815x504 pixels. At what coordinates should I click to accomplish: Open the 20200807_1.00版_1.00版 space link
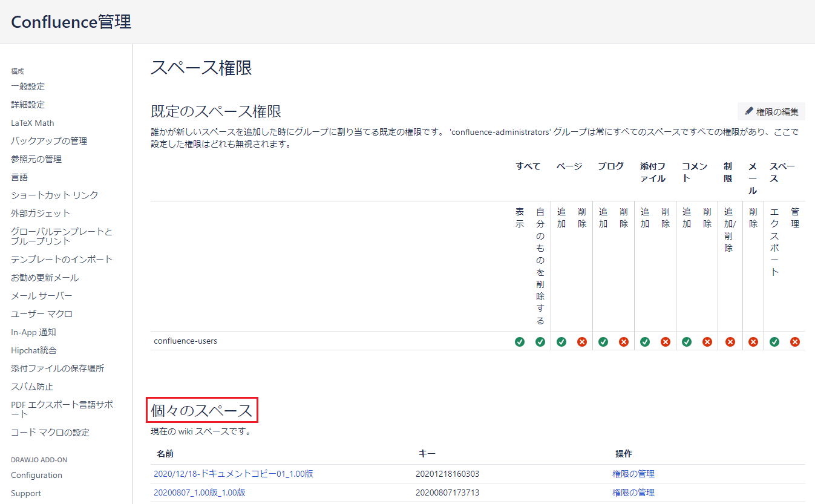[x=200, y=493]
